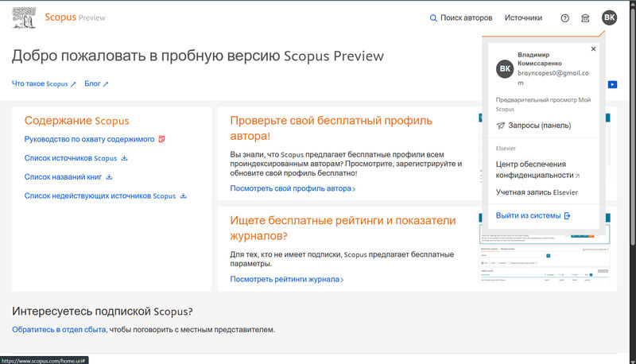Click download icon next to Список названий книг
The height and width of the screenshot is (364, 636).
[110, 177]
